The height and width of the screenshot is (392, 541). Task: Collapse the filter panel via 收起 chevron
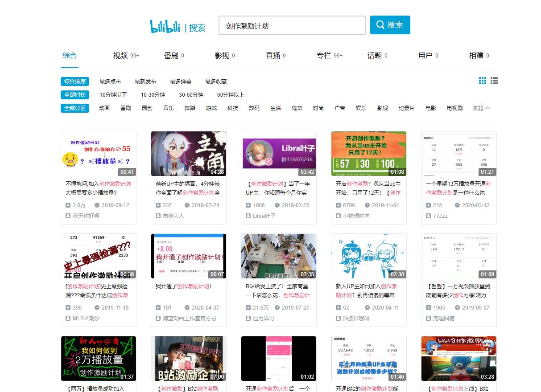(481, 108)
